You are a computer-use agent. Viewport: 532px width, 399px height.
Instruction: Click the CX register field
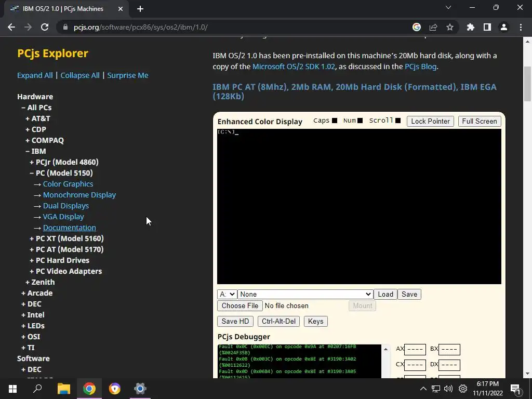tap(415, 365)
